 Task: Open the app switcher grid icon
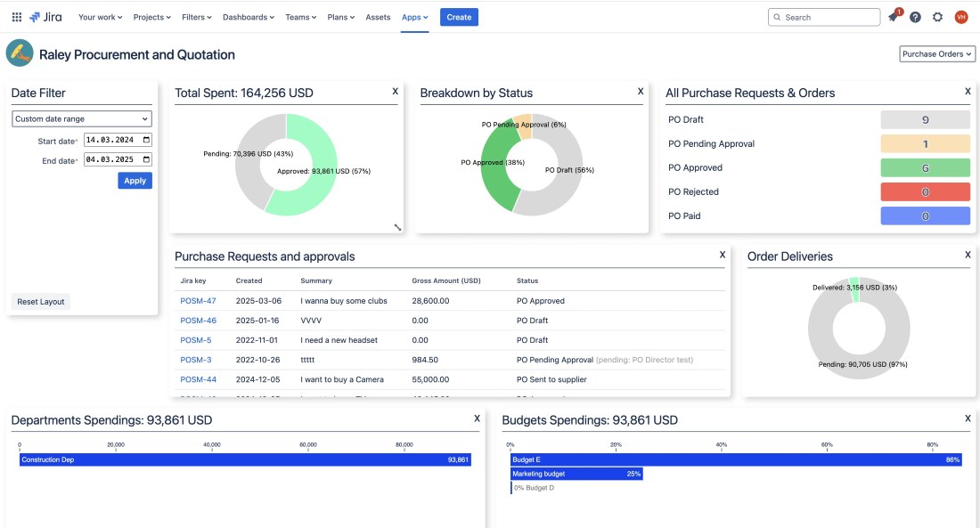(x=16, y=16)
